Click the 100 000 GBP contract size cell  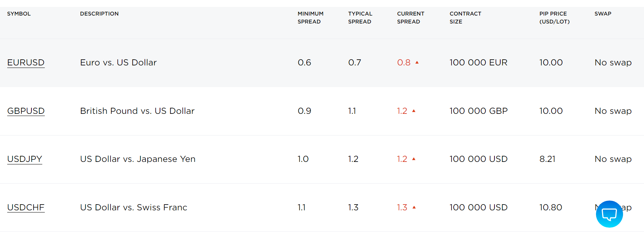[479, 111]
